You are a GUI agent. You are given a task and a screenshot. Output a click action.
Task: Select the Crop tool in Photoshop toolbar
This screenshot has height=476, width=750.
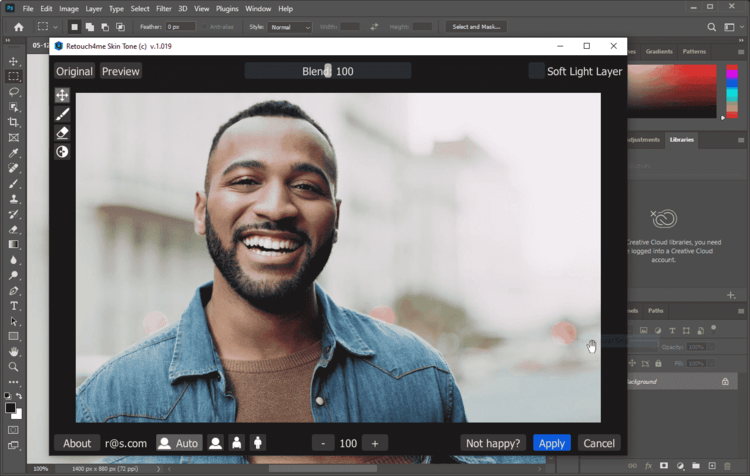pos(13,122)
